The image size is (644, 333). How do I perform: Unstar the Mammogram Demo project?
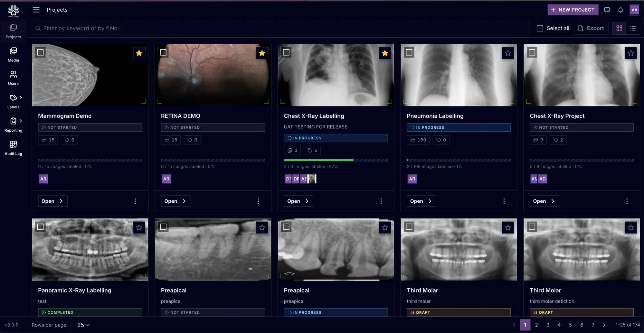[139, 53]
